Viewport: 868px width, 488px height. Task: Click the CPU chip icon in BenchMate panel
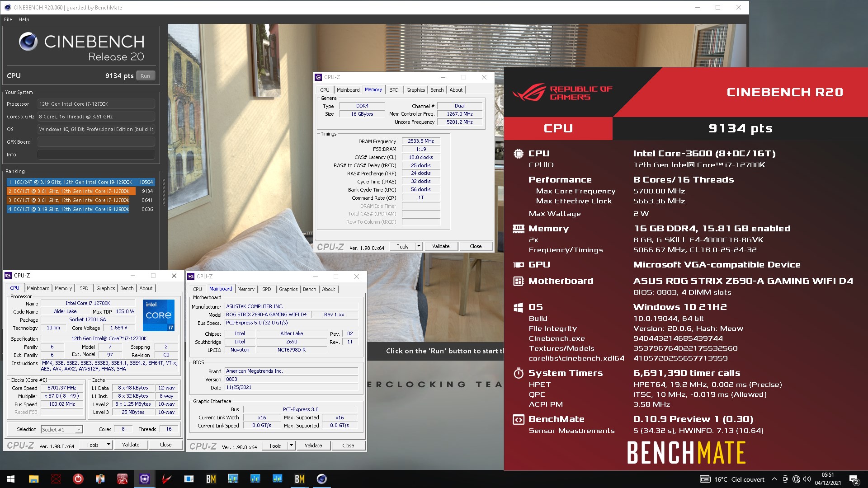tap(519, 153)
